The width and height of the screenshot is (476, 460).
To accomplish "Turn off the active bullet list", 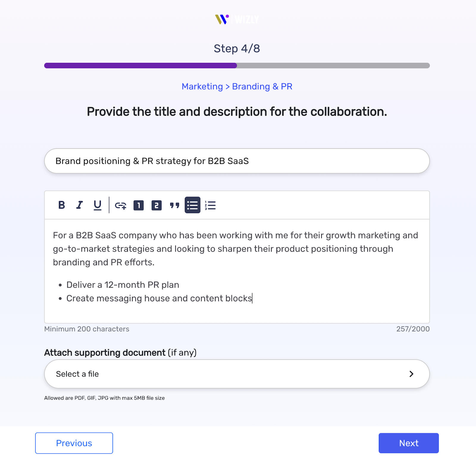I will 192,205.
